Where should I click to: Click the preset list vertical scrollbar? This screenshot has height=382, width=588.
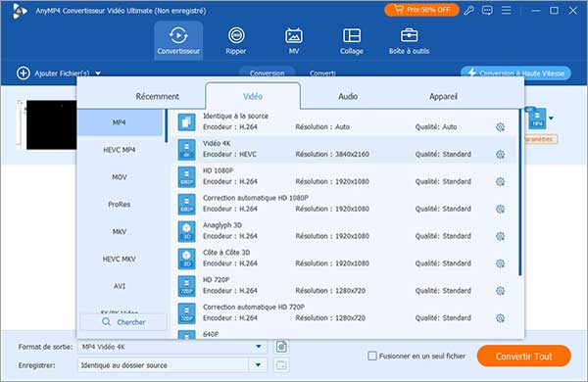(520, 193)
